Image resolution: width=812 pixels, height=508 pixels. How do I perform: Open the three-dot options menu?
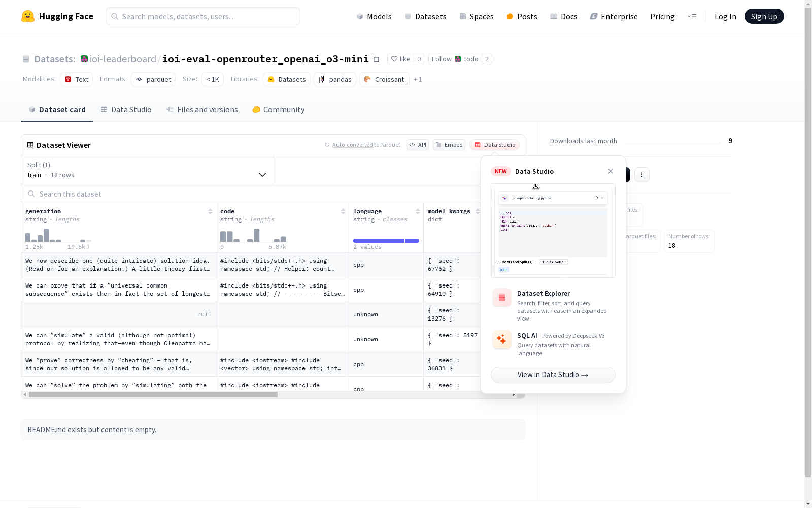[x=642, y=175]
